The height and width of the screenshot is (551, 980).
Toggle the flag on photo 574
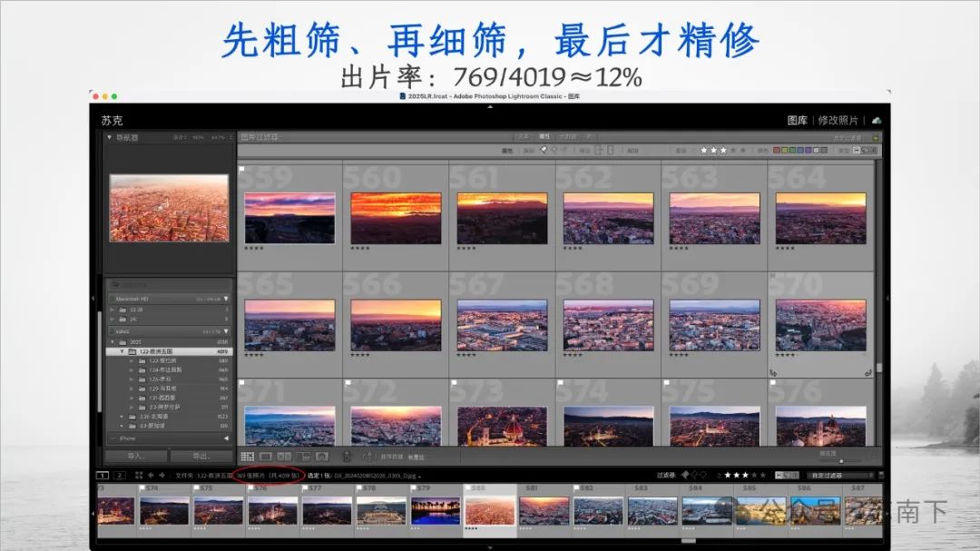[x=561, y=383]
